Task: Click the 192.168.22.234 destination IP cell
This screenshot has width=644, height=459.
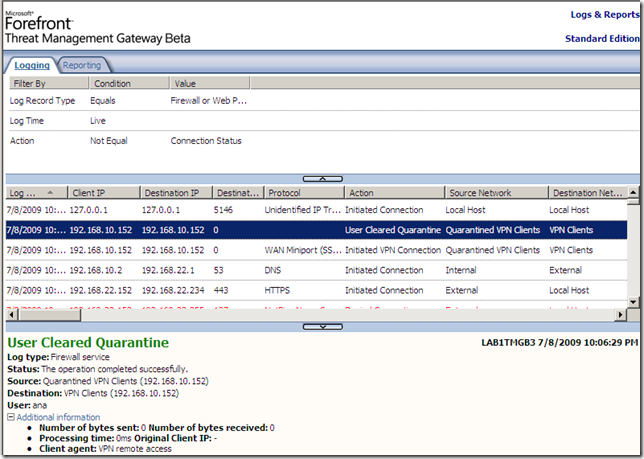Action: [x=173, y=290]
